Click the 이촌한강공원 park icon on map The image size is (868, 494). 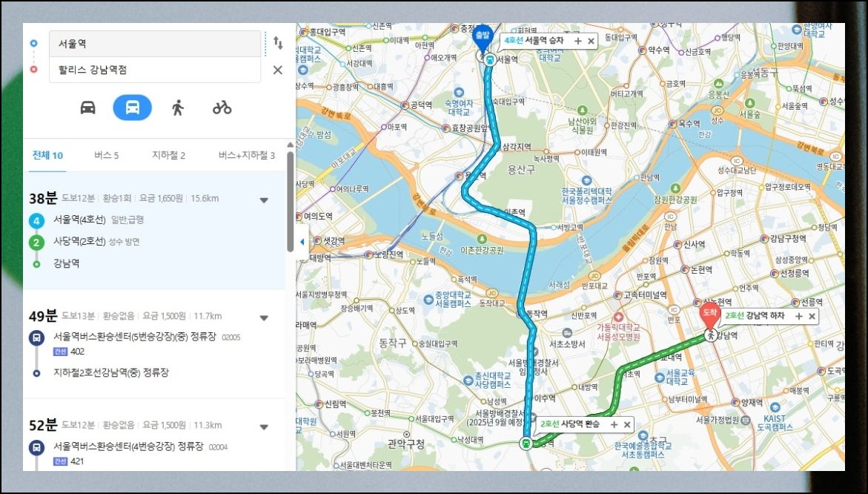pos(482,240)
